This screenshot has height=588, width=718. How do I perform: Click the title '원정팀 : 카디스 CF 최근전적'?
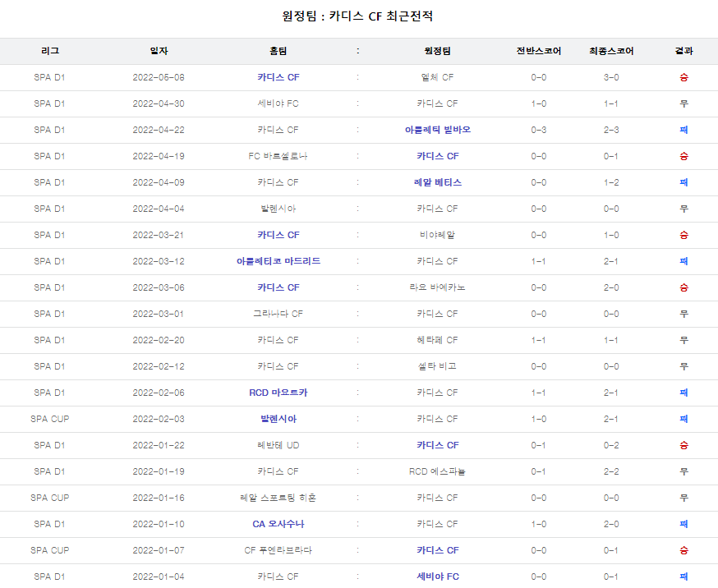pos(357,16)
